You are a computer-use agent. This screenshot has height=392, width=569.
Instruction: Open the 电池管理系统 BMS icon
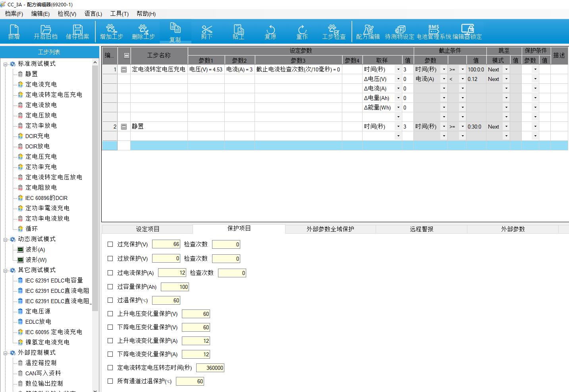click(434, 29)
